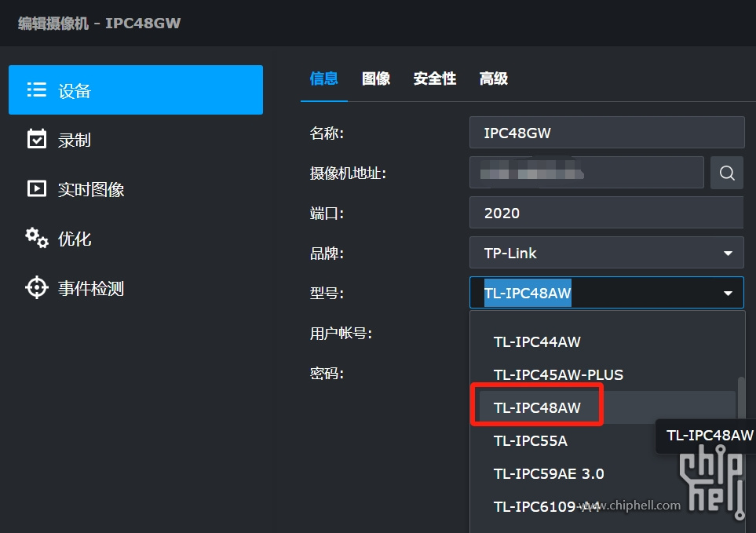The image size is (756, 533).
Task: Click the 设备 list icon
Action: click(x=37, y=89)
